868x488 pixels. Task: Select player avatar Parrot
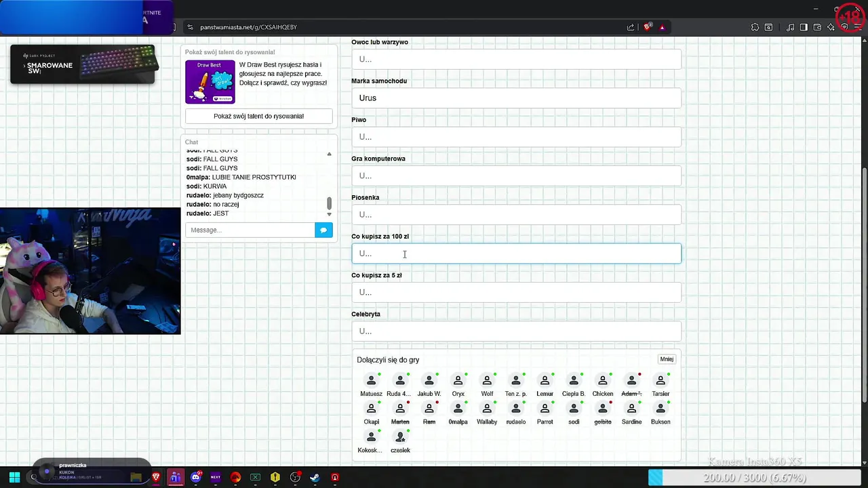[545, 409]
